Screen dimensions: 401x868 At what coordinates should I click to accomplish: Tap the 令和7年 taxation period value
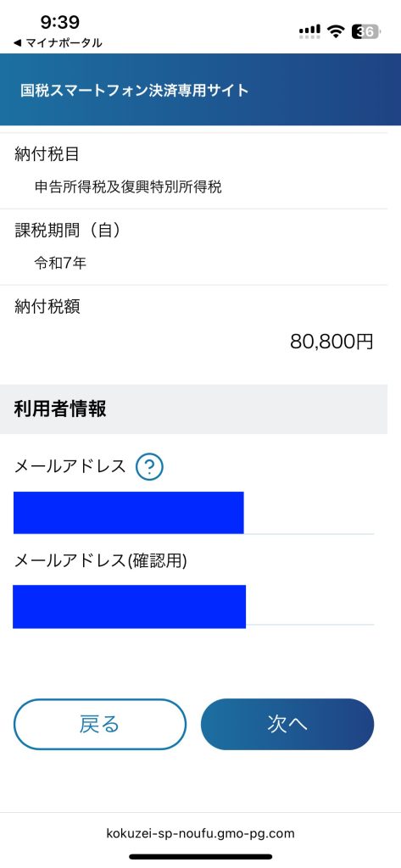click(x=60, y=263)
